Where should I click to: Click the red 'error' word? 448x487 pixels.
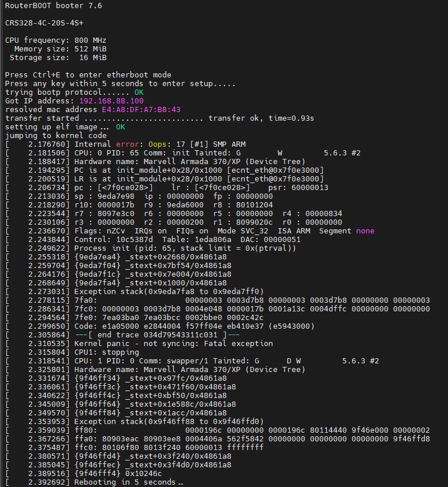pos(127,144)
